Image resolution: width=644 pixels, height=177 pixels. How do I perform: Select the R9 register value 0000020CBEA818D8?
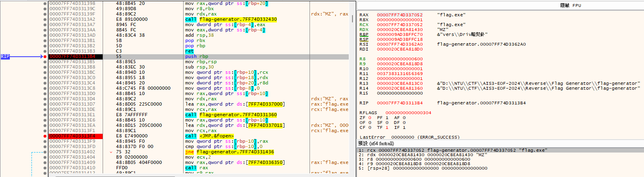coord(400,64)
